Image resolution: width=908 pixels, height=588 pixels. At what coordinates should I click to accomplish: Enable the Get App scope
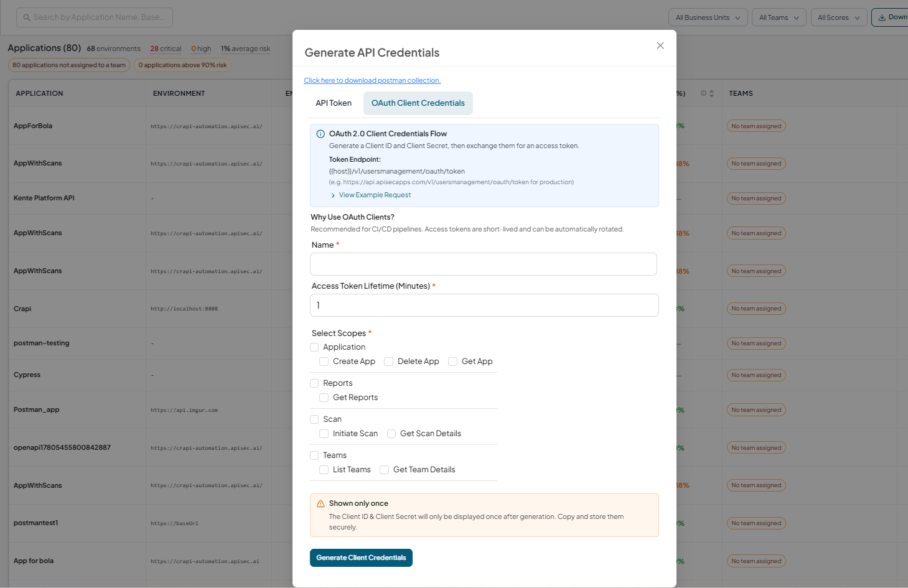click(x=452, y=362)
